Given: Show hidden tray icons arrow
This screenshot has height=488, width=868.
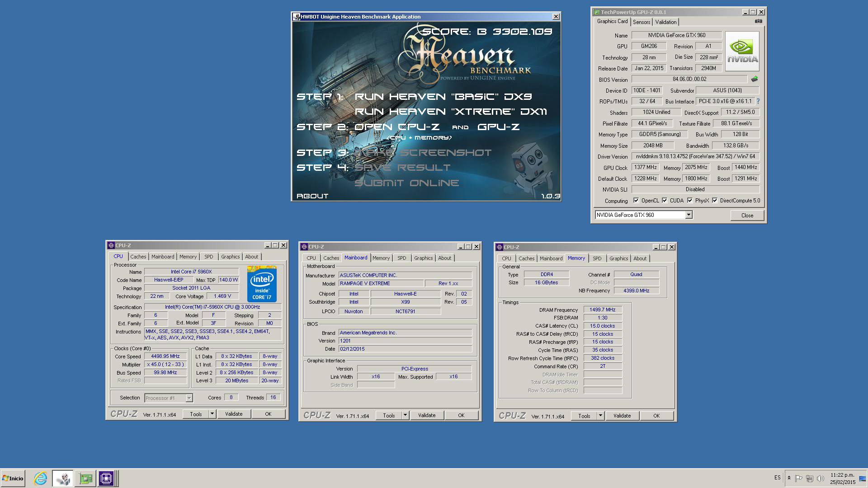Looking at the screenshot, I should 789,478.
